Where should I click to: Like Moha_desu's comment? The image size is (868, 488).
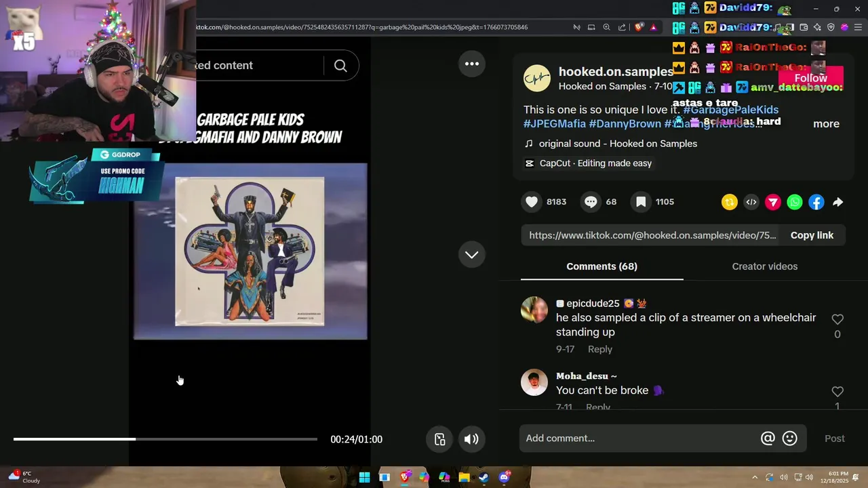point(837,392)
